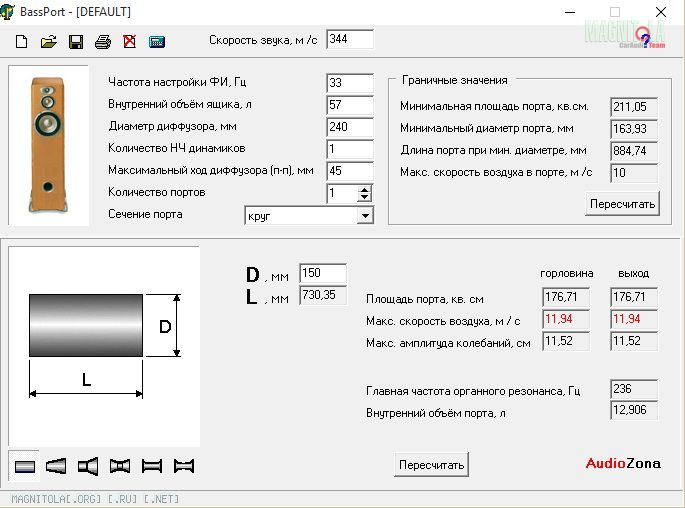Edit the port tuning frequency field 33
Viewport: 685px width, 508px height.
tap(350, 83)
